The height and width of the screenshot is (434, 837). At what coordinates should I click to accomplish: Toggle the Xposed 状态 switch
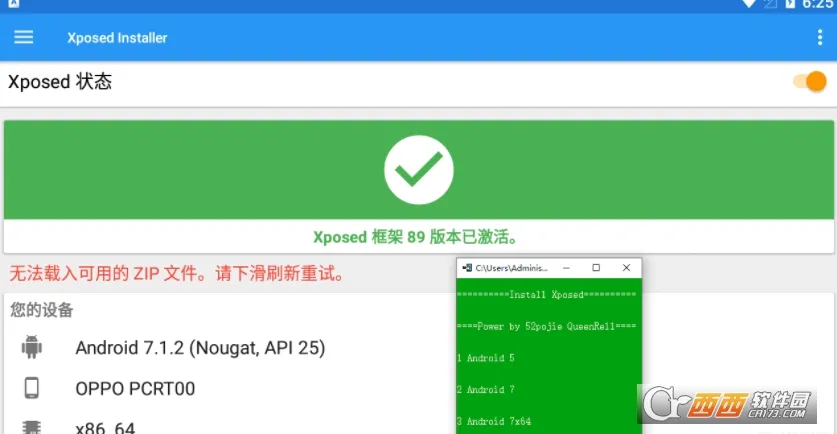point(810,82)
